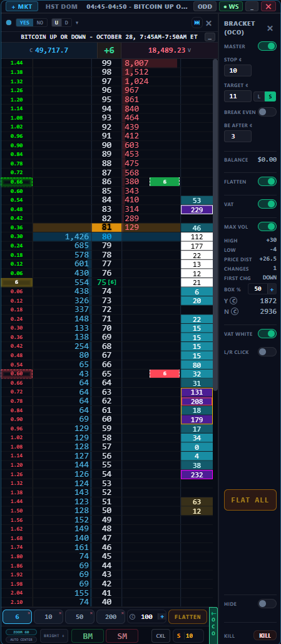Select the NO side toggle

click(x=39, y=23)
